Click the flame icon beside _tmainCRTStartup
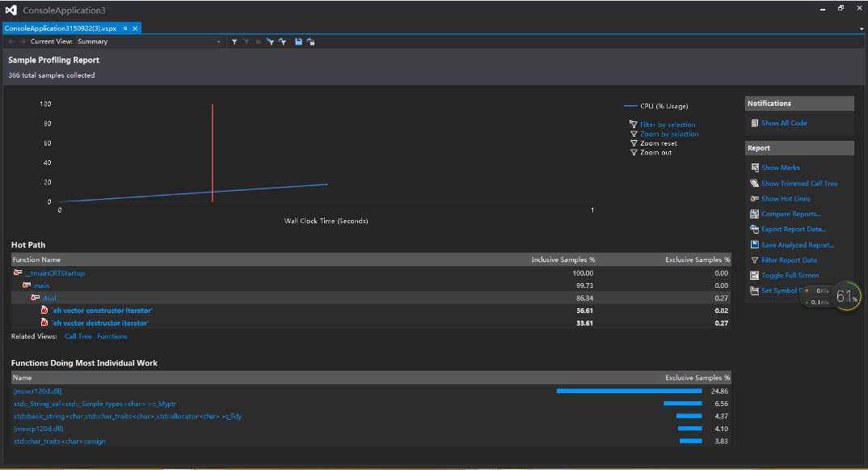Image resolution: width=868 pixels, height=470 pixels. tap(18, 273)
